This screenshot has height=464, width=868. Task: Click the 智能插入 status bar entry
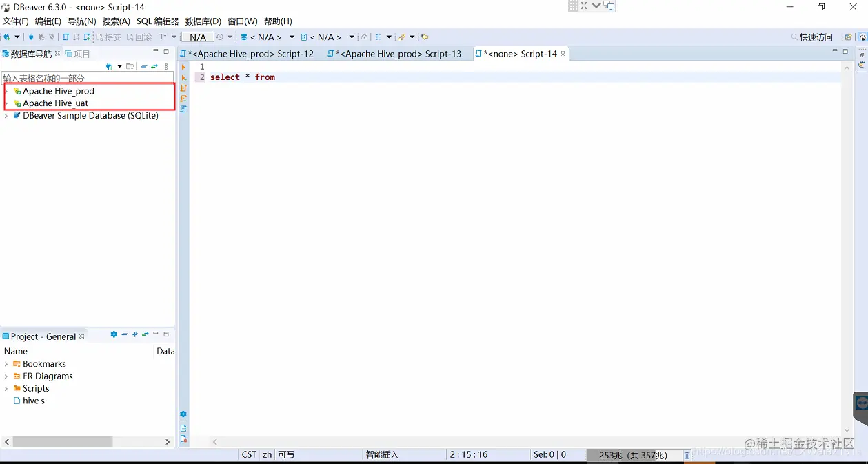click(382, 455)
